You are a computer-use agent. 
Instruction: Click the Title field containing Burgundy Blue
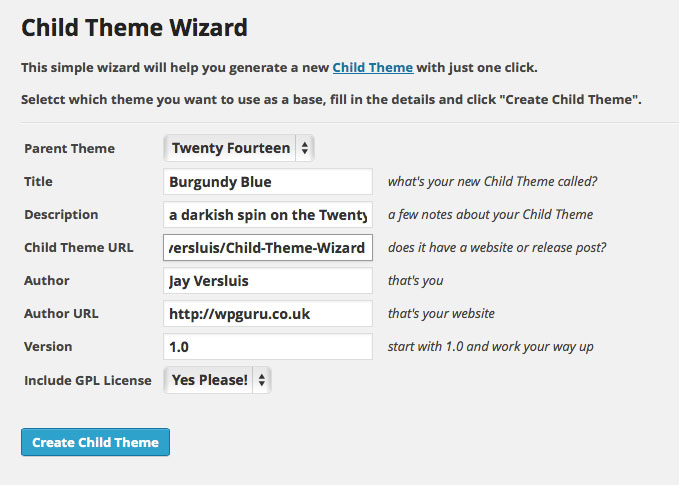(x=267, y=182)
